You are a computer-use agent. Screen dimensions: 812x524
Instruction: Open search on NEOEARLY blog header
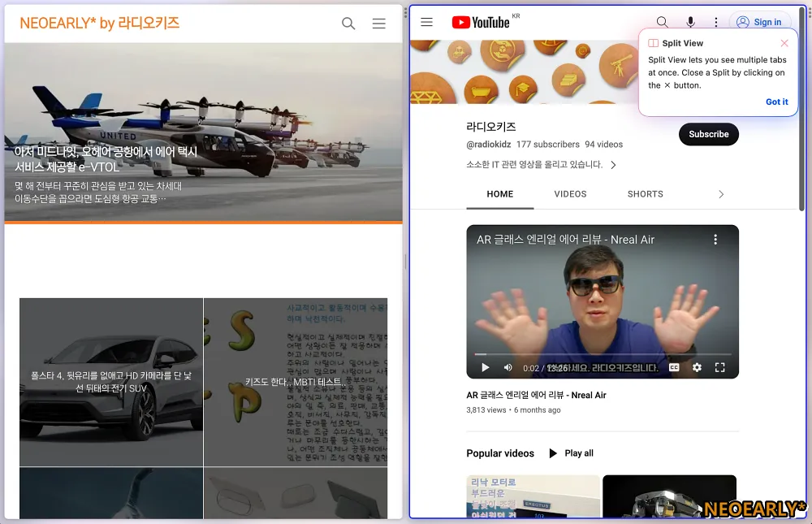pyautogui.click(x=348, y=24)
